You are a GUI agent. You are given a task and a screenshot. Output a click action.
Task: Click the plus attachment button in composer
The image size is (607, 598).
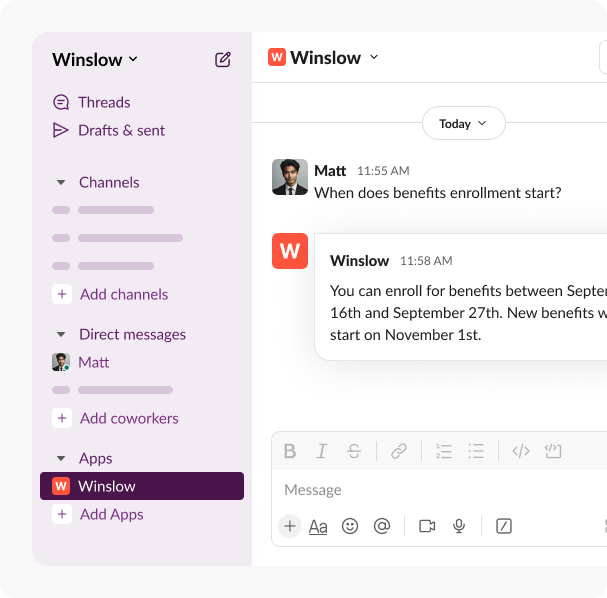coord(290,526)
